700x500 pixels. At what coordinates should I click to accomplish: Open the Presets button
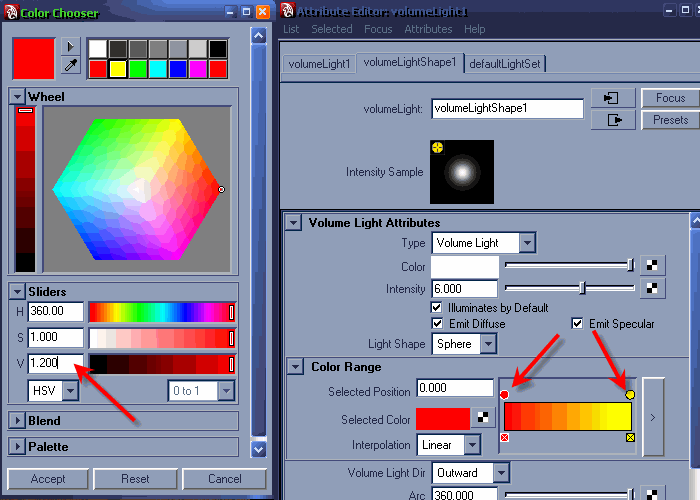670,120
